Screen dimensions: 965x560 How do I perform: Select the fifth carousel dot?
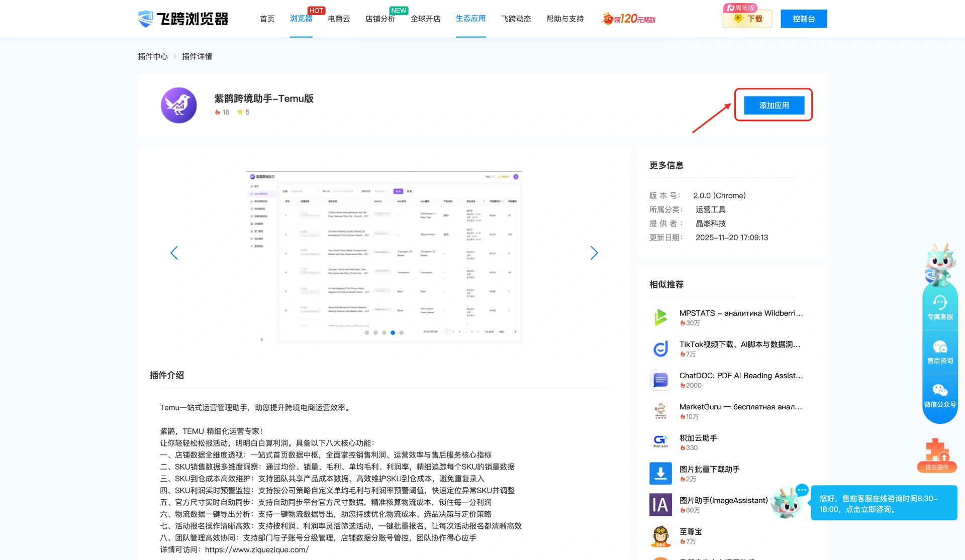tap(401, 332)
